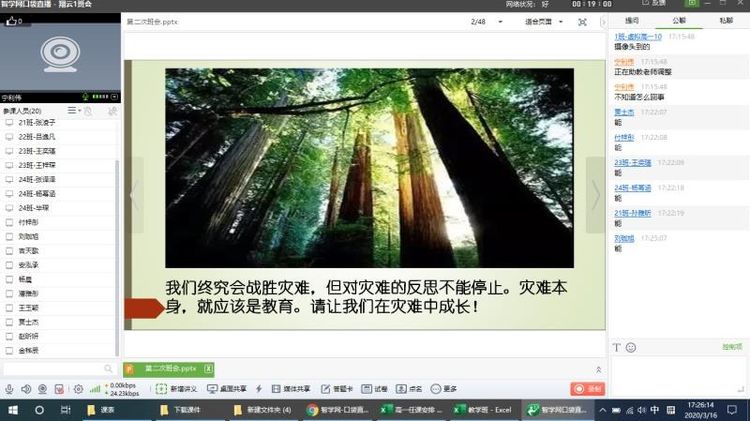Click fullscreen expand icon above slide
Viewport: 750px width, 421px height.
[582, 21]
